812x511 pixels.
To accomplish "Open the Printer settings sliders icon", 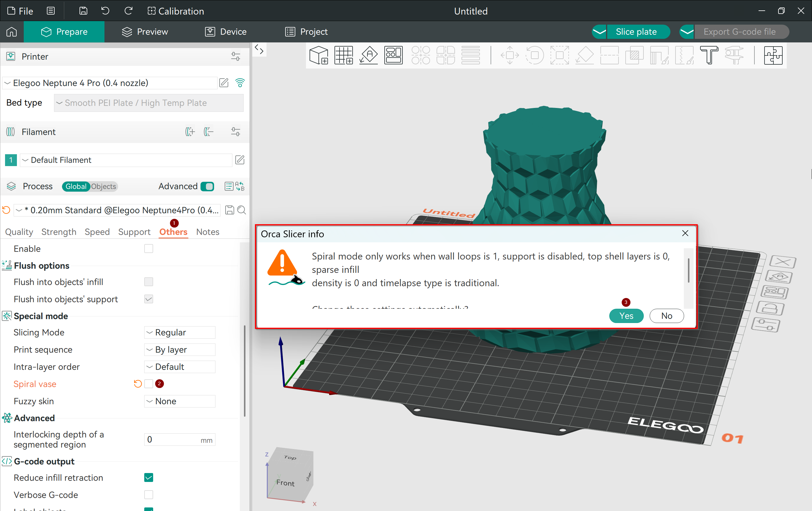I will point(235,56).
